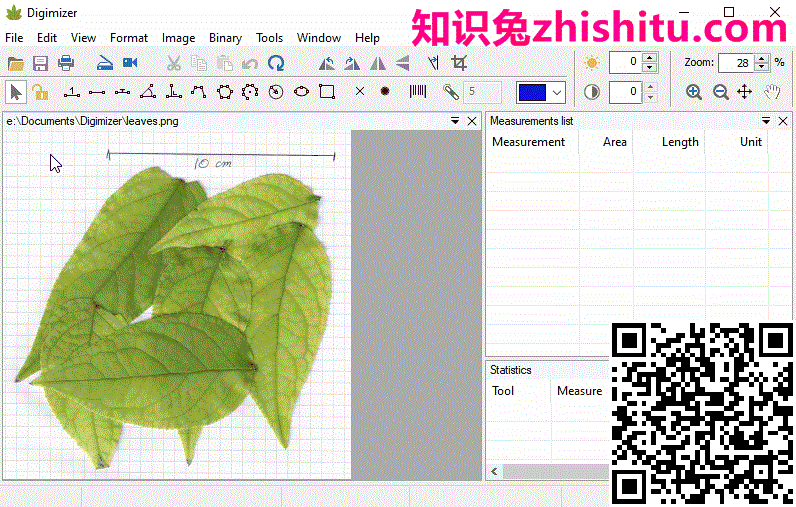Select the dotted circle area tool
The height and width of the screenshot is (507, 796).
coord(250,92)
